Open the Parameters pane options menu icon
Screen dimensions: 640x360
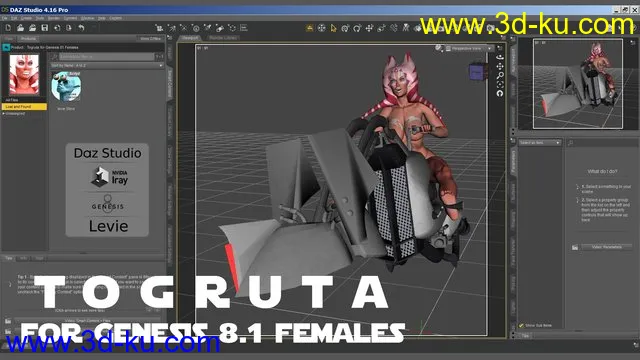pyautogui.click(x=513, y=140)
